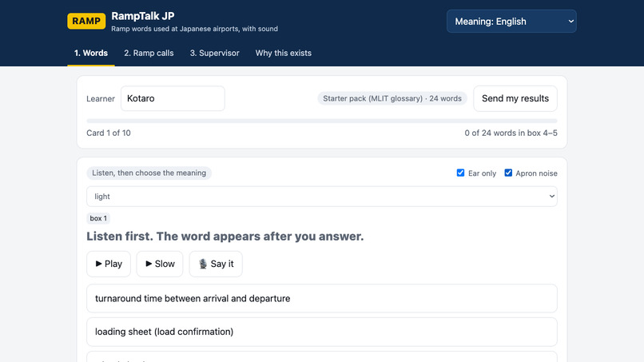This screenshot has width=644, height=362.
Task: Click the RampTalk JP title
Action: click(x=142, y=16)
